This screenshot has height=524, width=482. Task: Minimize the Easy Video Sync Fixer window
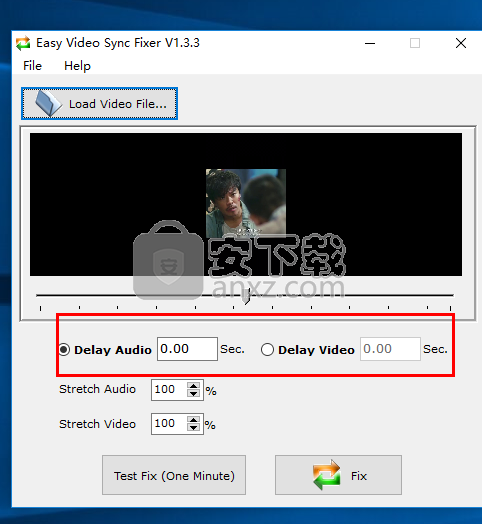coord(370,43)
